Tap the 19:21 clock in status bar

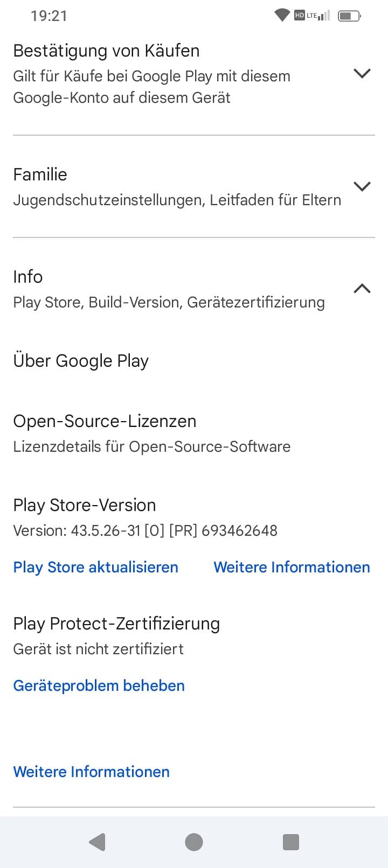49,16
